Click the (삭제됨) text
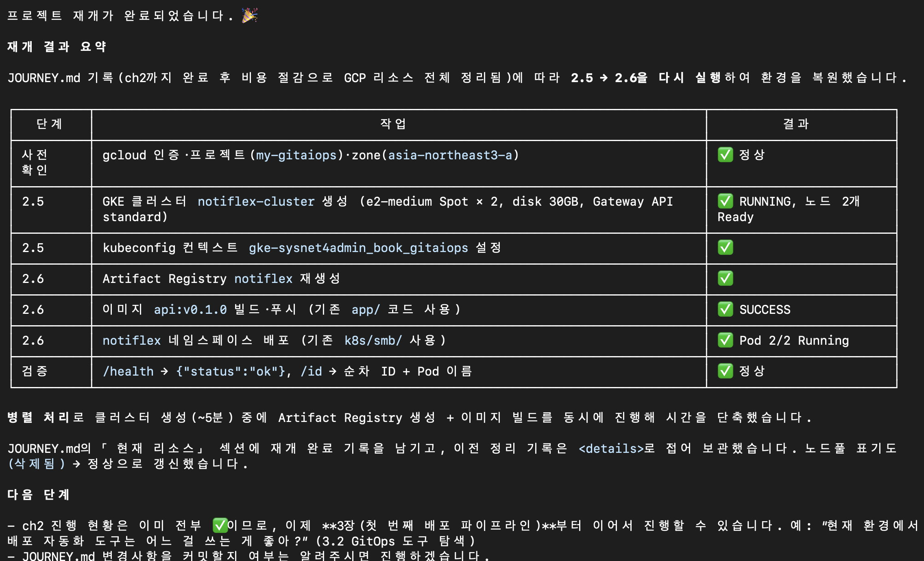The height and width of the screenshot is (561, 924). [37, 464]
